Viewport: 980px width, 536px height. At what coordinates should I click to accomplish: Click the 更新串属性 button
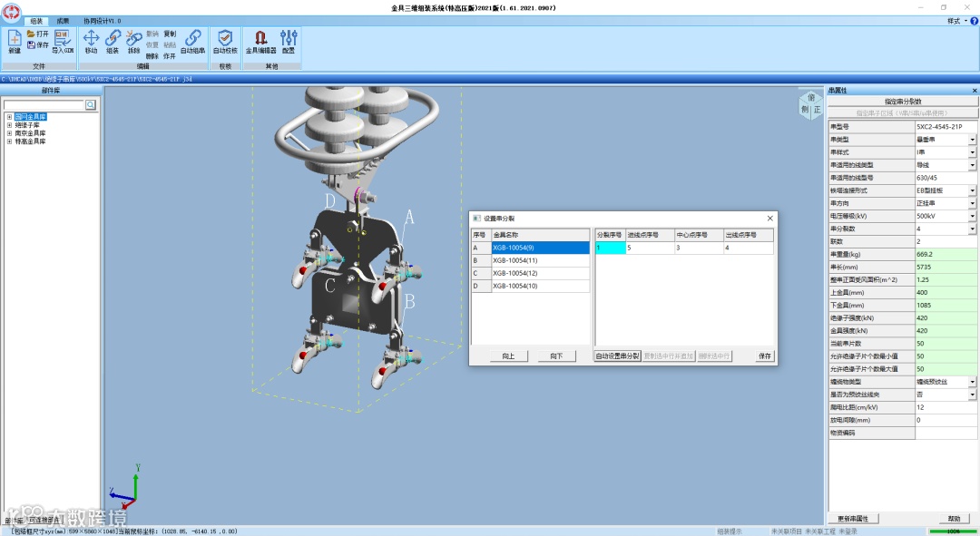pyautogui.click(x=853, y=519)
